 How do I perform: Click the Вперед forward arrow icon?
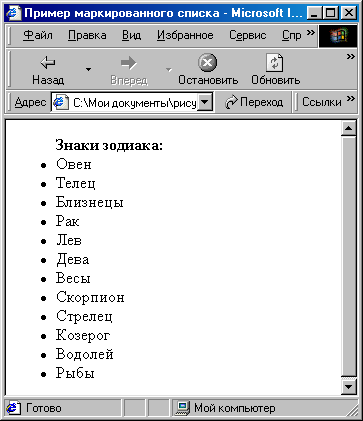129,62
